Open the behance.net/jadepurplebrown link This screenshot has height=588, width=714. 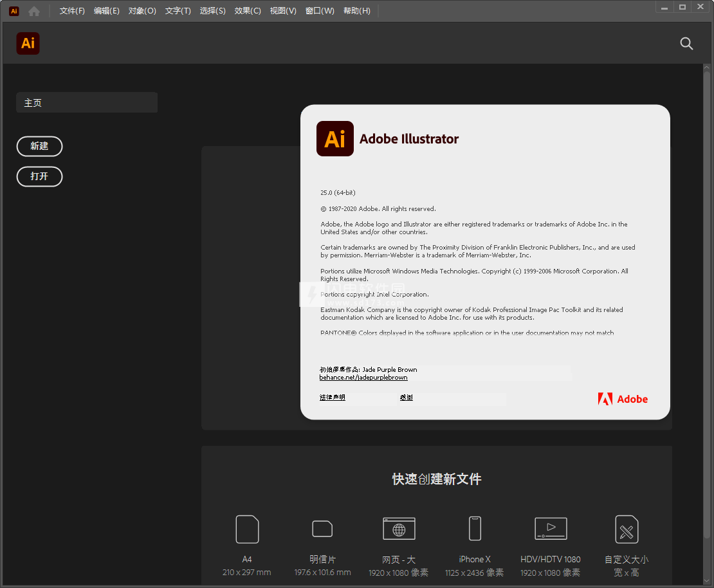[363, 377]
